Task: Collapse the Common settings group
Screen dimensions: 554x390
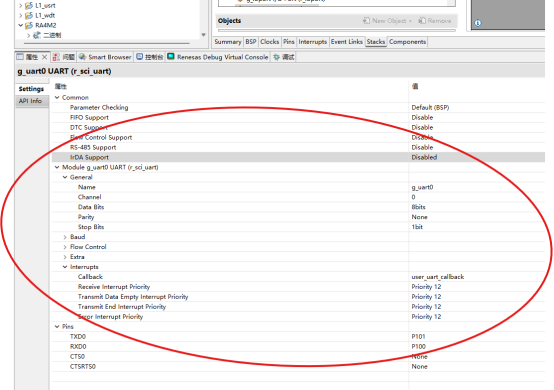Action: click(x=57, y=98)
